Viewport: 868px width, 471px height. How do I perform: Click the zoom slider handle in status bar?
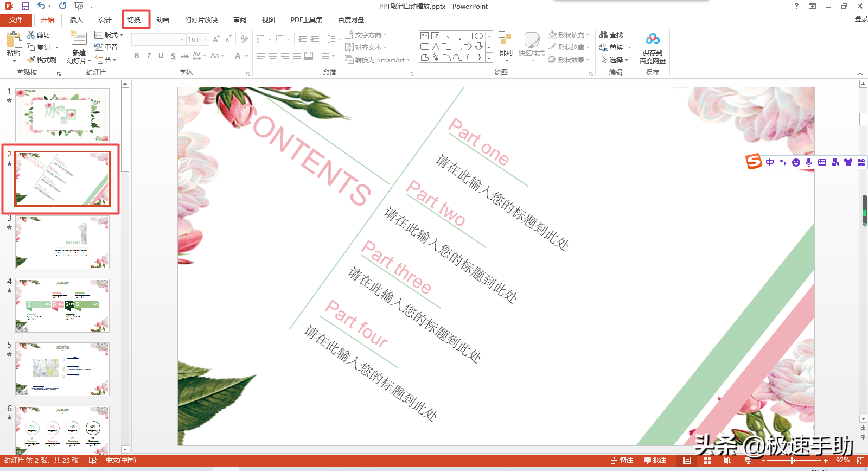point(793,460)
